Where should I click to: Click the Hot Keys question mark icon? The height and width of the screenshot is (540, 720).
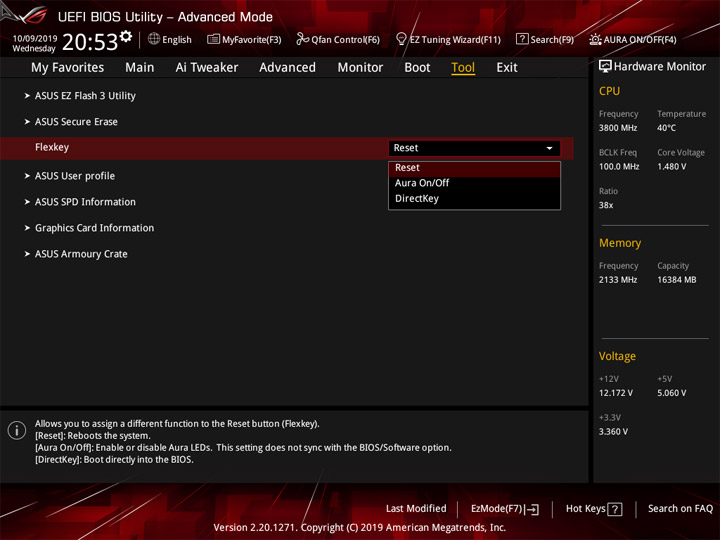tap(615, 509)
